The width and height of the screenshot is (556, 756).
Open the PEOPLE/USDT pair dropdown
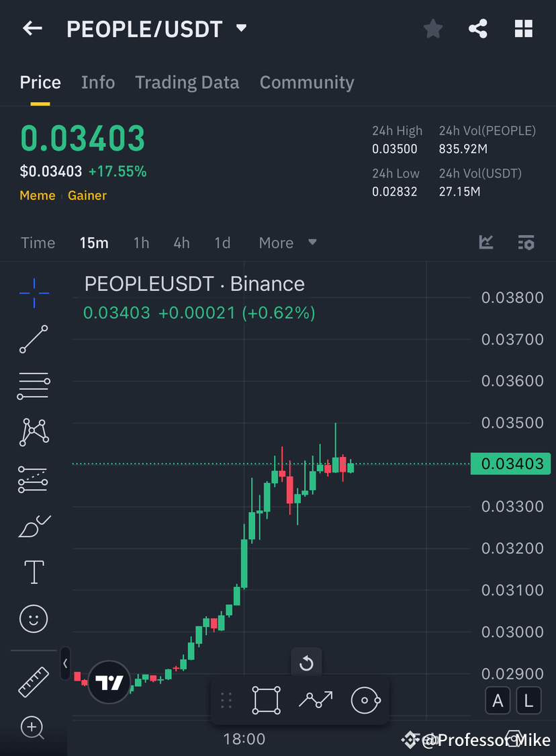tap(240, 29)
